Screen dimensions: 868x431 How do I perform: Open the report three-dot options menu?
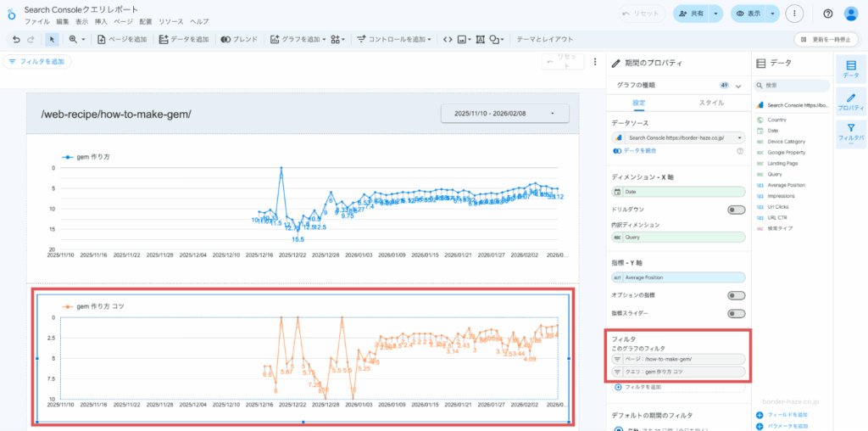(x=795, y=14)
